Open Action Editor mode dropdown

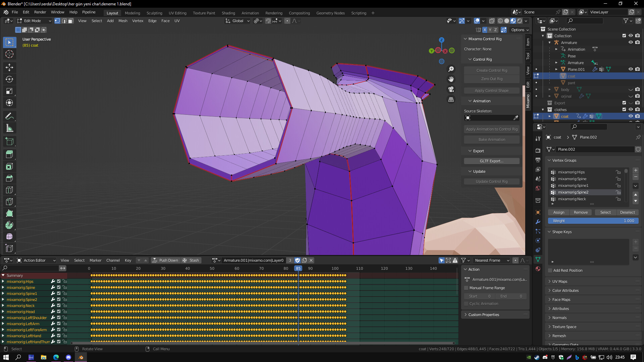36,260
